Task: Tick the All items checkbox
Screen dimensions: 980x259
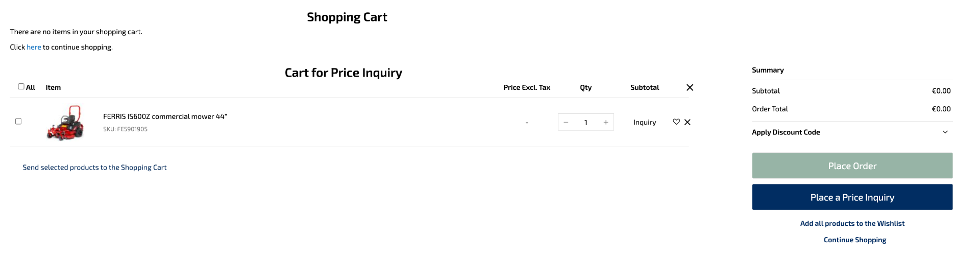Action: coord(21,87)
